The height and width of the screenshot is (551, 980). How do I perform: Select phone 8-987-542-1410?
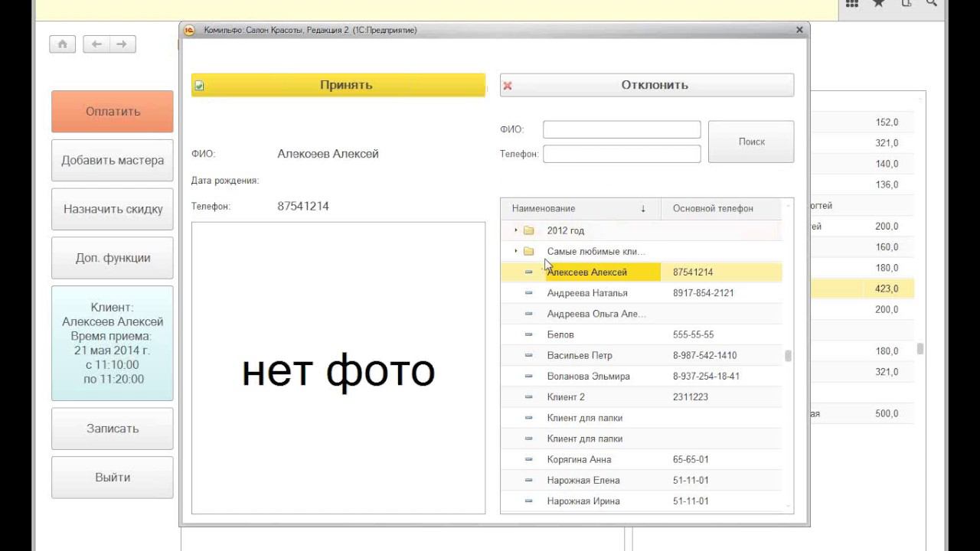click(705, 355)
